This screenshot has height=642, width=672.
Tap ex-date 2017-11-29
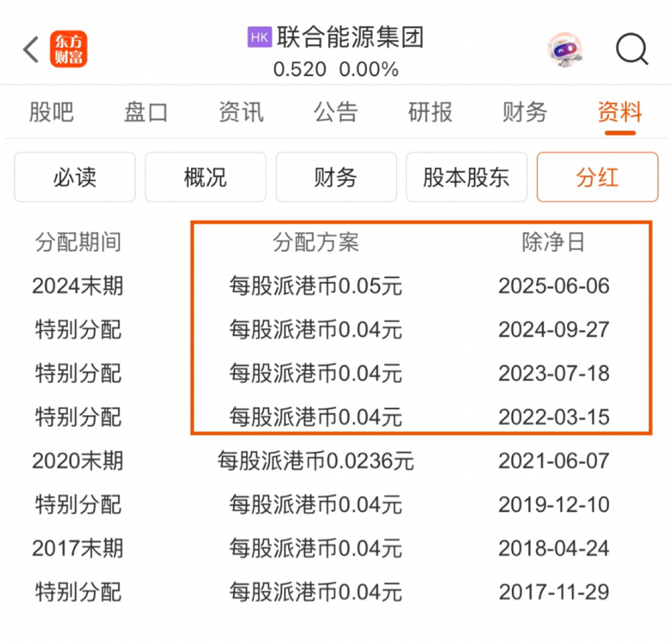554,592
